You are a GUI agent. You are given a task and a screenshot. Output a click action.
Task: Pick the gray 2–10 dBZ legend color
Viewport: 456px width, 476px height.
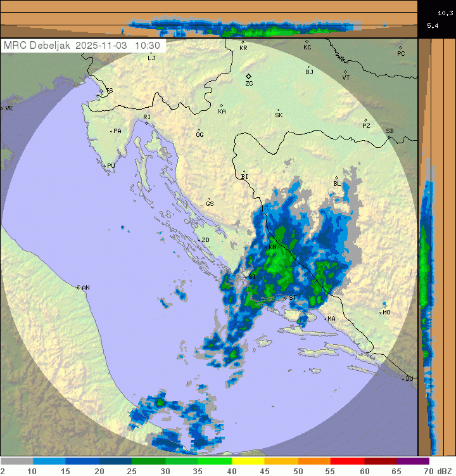coord(16,461)
